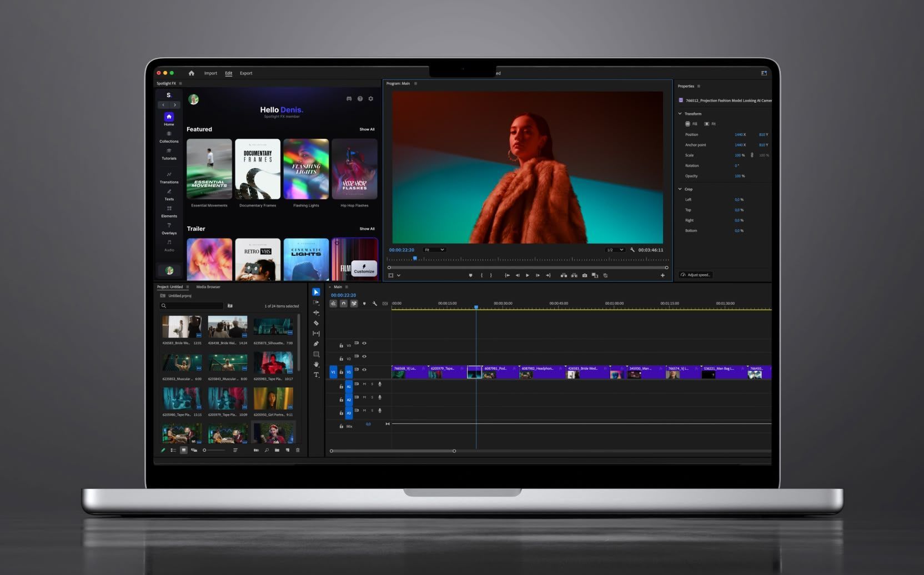Select the Razor tool in the timeline toolbar
The width and height of the screenshot is (924, 575).
point(316,323)
